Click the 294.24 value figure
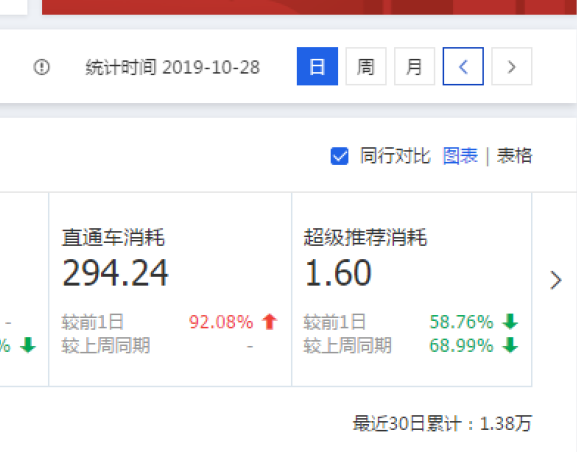Screen dimensions: 577x452 [x=115, y=273]
